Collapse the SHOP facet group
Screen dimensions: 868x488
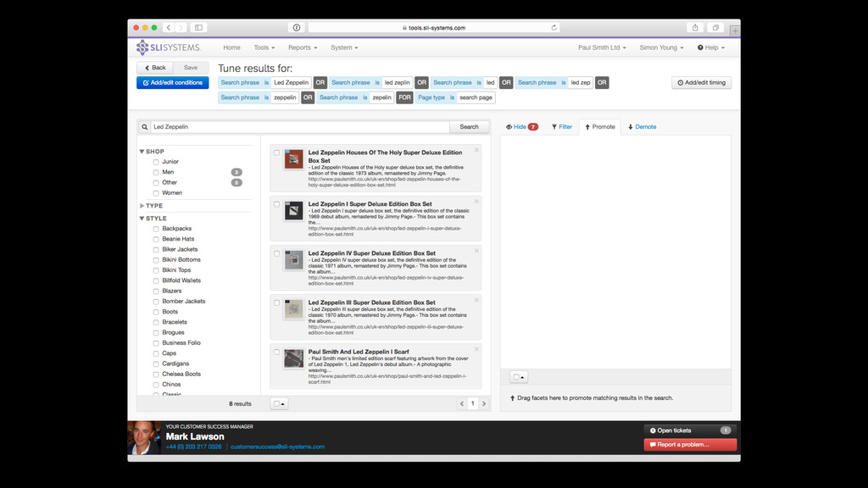[142, 152]
